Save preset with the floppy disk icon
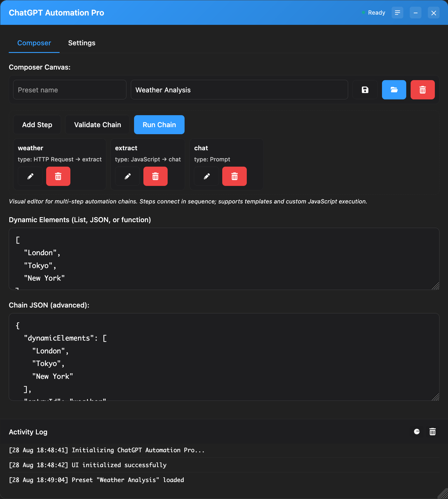The height and width of the screenshot is (499, 448). click(365, 90)
